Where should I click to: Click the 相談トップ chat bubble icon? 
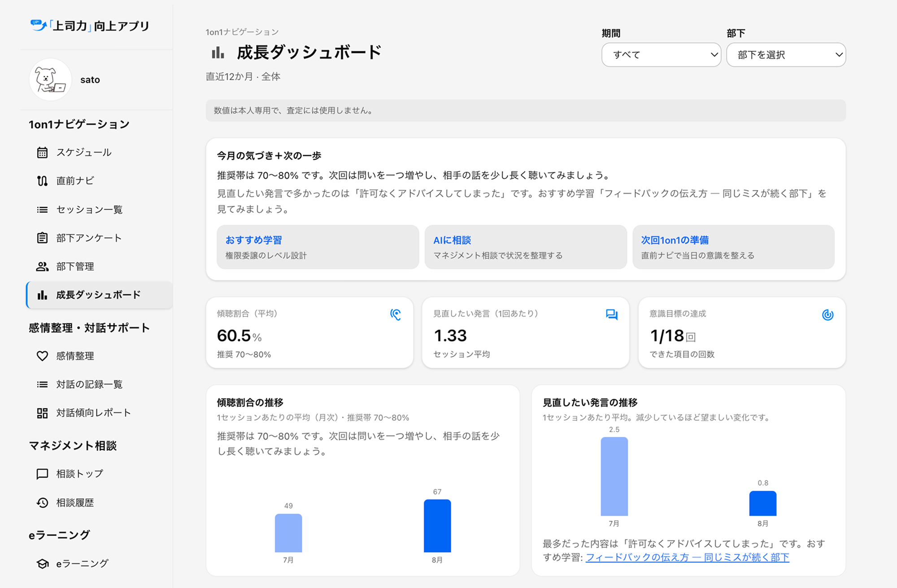[x=42, y=474]
